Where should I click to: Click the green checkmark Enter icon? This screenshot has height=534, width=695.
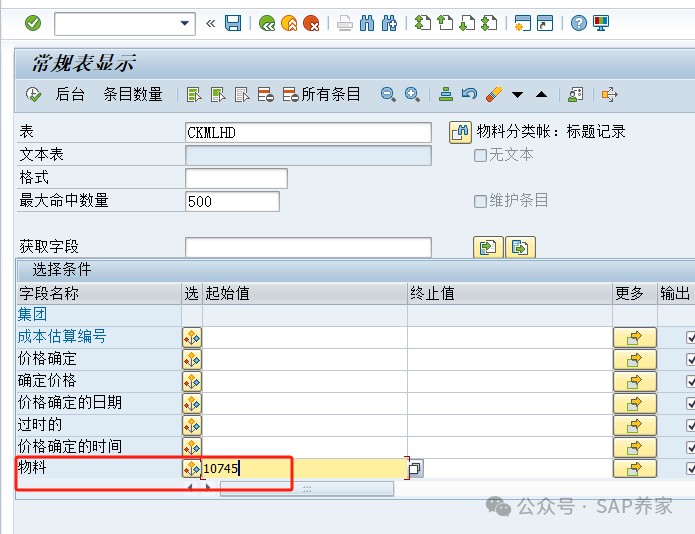33,23
